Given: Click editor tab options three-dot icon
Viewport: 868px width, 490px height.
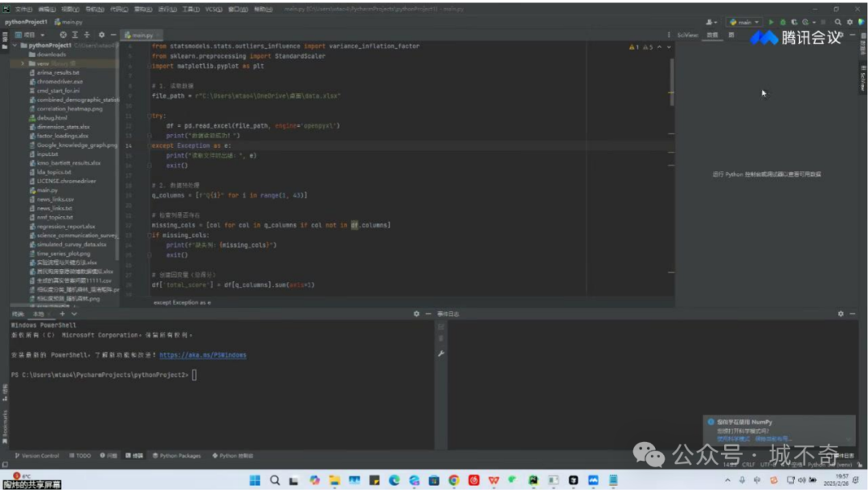Looking at the screenshot, I should 669,35.
